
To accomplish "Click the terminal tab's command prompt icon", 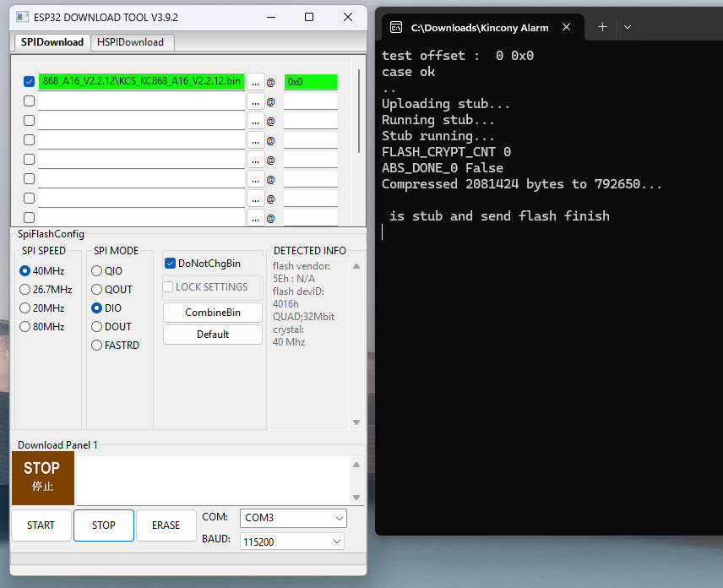I will point(395,27).
